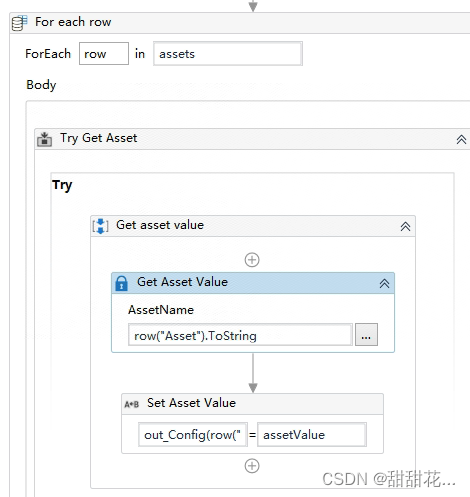Viewport: 470px width, 497px height.
Task: Collapse the Try Get Asset activity
Action: [461, 139]
